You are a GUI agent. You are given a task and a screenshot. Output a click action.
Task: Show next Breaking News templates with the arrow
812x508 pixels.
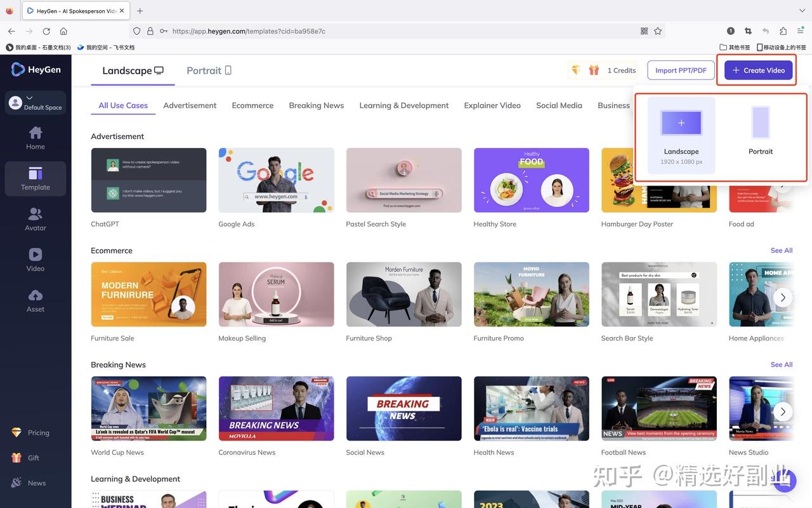tap(783, 411)
